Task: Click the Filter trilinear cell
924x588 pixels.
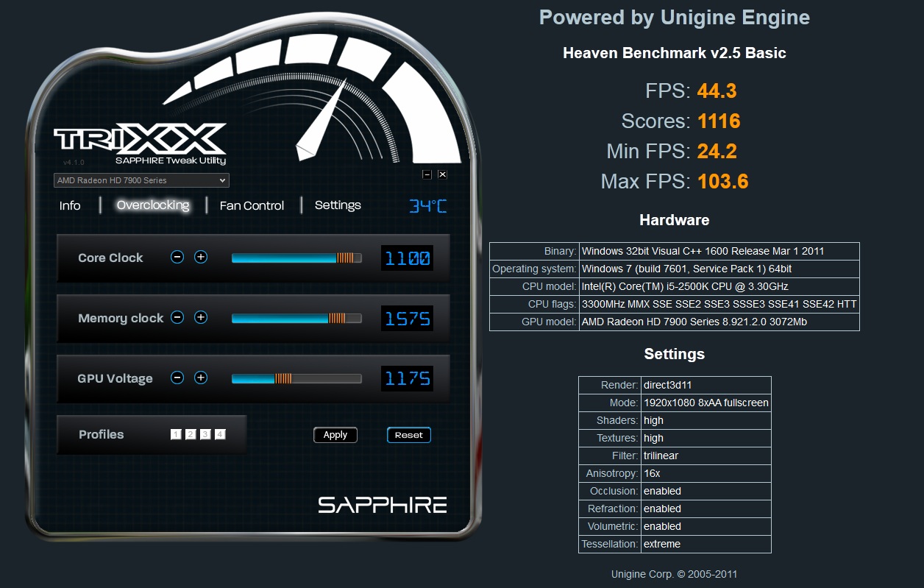Action: [706, 456]
